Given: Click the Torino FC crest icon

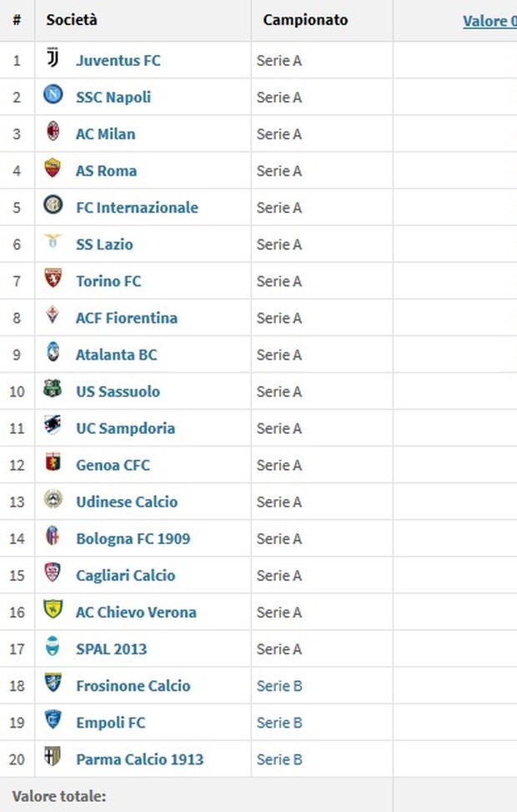Looking at the screenshot, I should coord(53,280).
